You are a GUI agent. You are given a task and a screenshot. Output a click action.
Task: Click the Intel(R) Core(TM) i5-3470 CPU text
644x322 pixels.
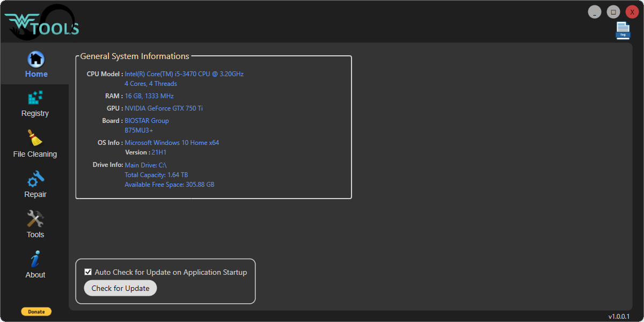184,74
